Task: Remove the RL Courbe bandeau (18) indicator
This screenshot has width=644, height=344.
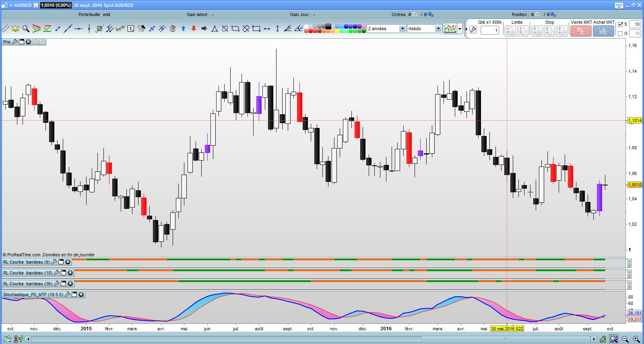Action: point(70,273)
